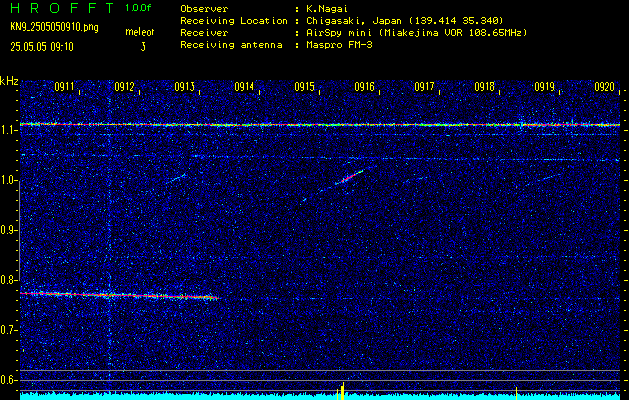
Task: Click the 1.1 frequency axis label
Action: point(6,130)
